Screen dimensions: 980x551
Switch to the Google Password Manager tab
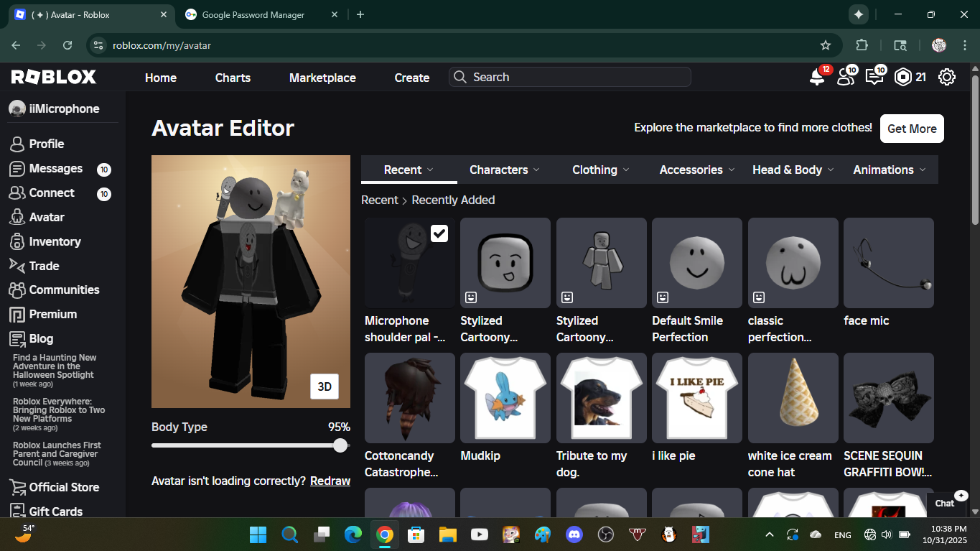point(253,14)
